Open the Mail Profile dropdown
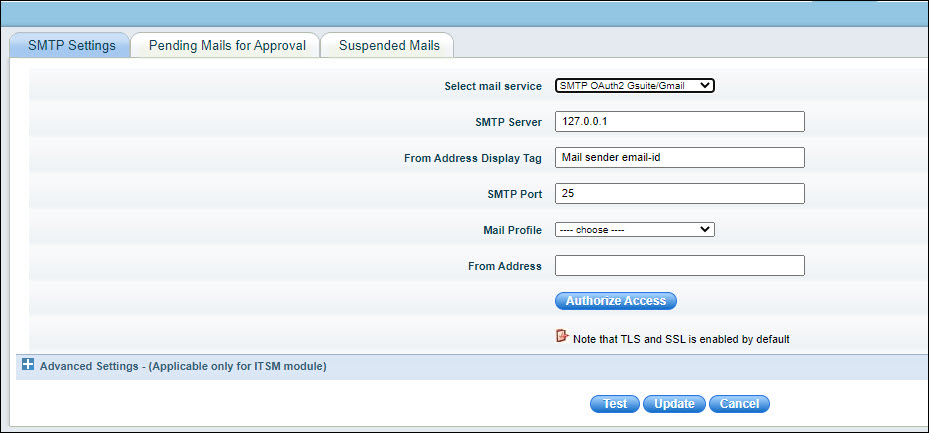The height and width of the screenshot is (433, 929). (x=634, y=230)
